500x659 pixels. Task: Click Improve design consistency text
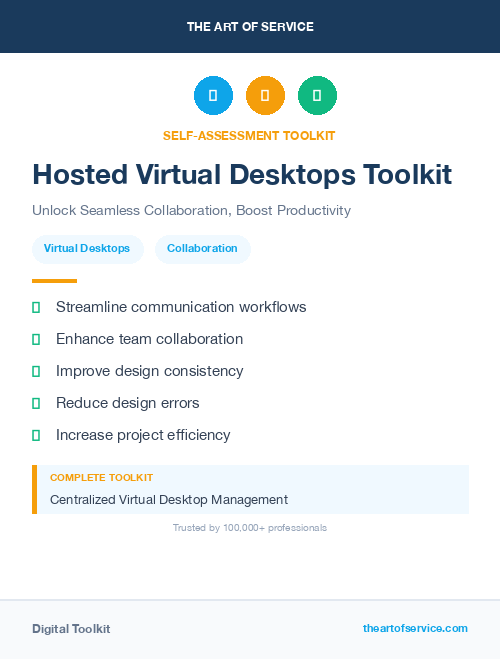[150, 372]
